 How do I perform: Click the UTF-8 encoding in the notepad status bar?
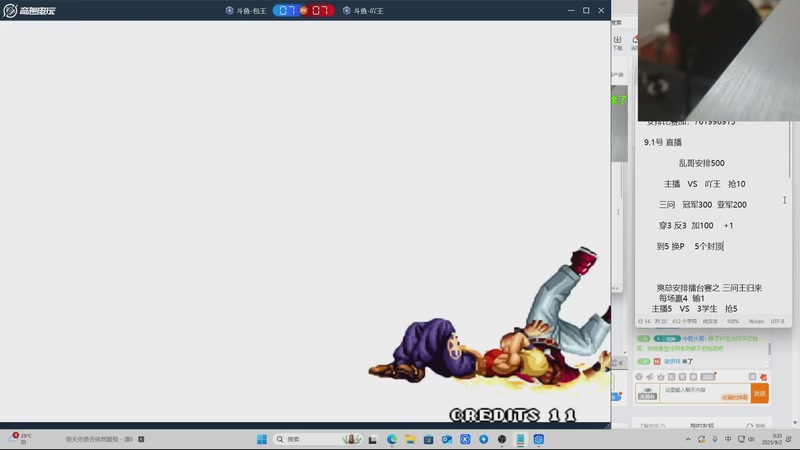point(777,321)
